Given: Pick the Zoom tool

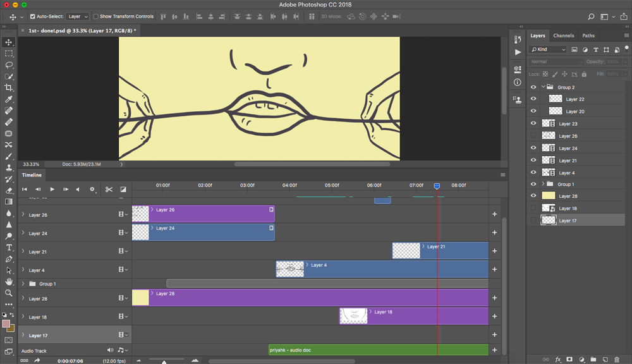Looking at the screenshot, I should pos(9,293).
